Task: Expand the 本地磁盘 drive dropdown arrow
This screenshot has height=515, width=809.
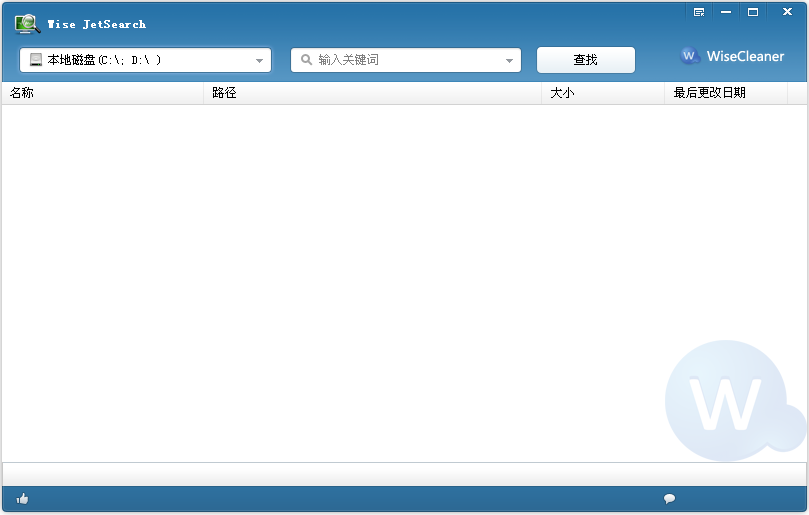Action: (x=259, y=60)
